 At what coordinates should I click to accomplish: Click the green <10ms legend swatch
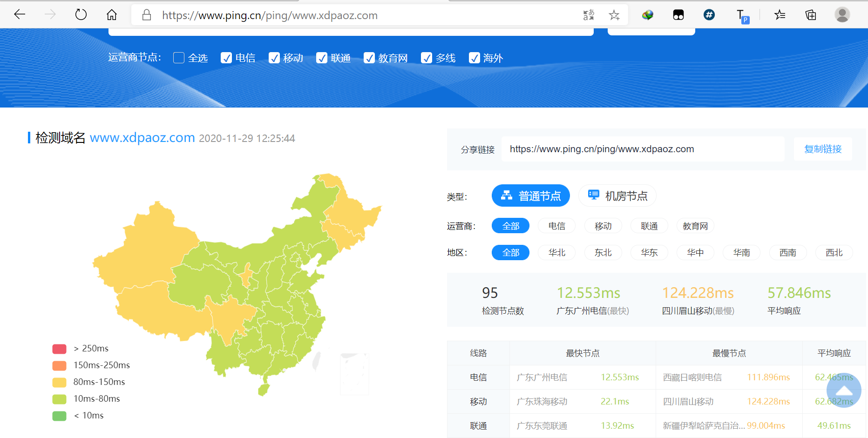pos(60,416)
